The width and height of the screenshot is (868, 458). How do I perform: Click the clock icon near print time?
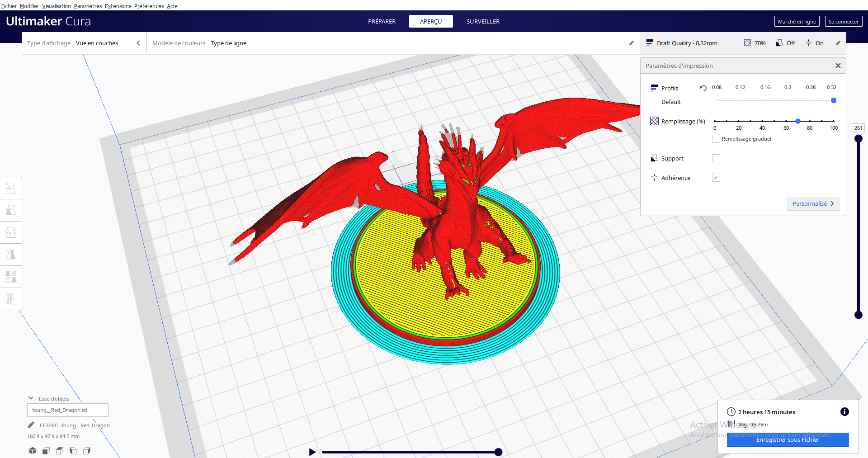click(x=731, y=411)
